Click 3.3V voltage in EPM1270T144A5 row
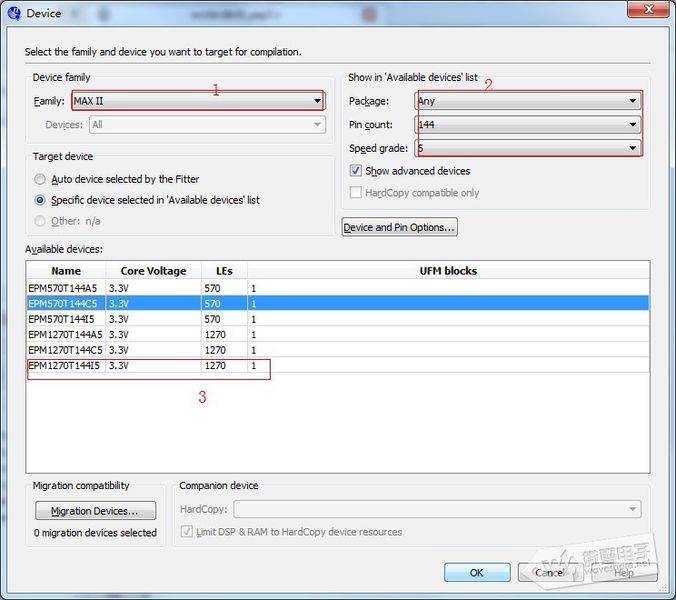 pyautogui.click(x=119, y=334)
